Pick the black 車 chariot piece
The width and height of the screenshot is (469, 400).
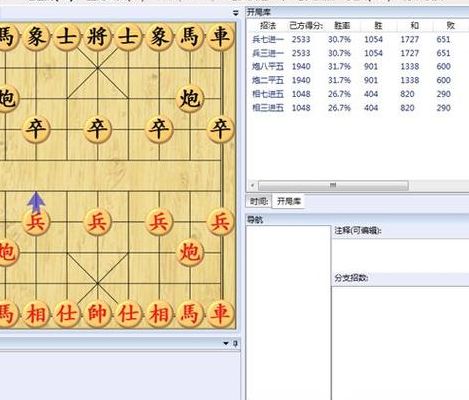(x=220, y=36)
